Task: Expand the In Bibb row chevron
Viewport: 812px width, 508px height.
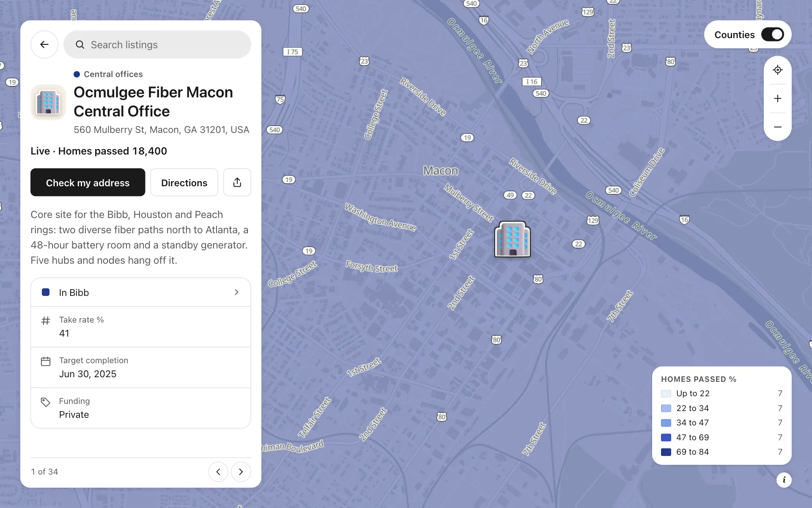Action: point(236,292)
